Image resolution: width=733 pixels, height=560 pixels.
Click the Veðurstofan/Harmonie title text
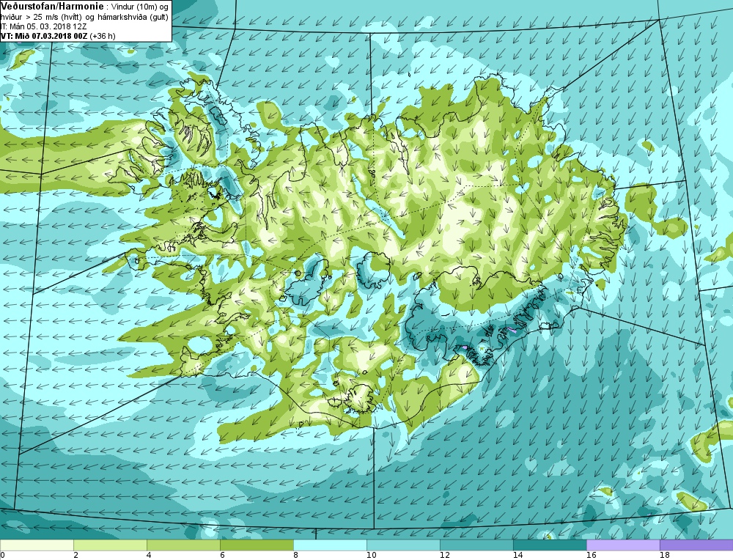coord(51,7)
